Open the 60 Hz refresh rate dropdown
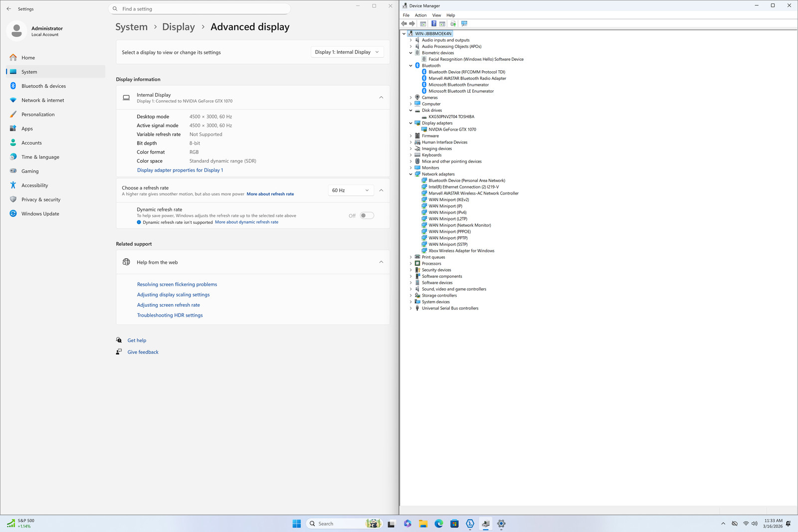The image size is (798, 532). 351,190
